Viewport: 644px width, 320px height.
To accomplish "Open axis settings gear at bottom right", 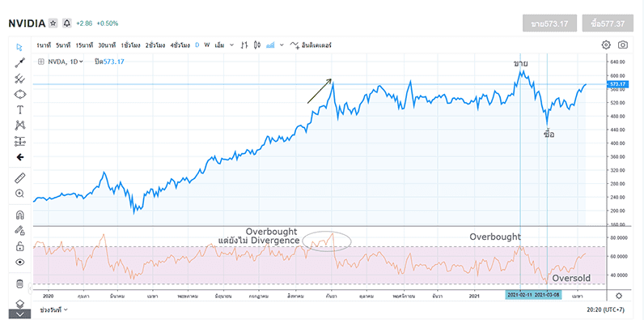I will [619, 296].
